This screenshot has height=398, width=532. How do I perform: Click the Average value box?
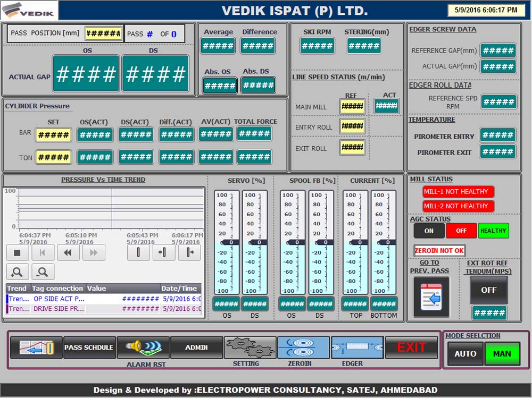click(218, 46)
